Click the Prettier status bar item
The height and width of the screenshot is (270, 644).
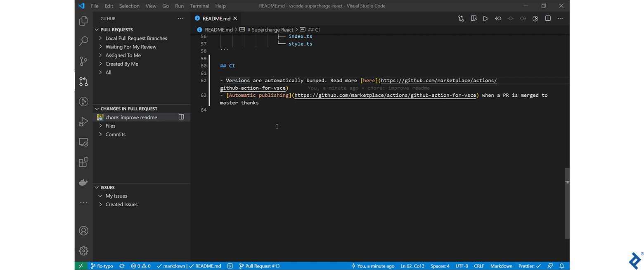click(x=529, y=266)
